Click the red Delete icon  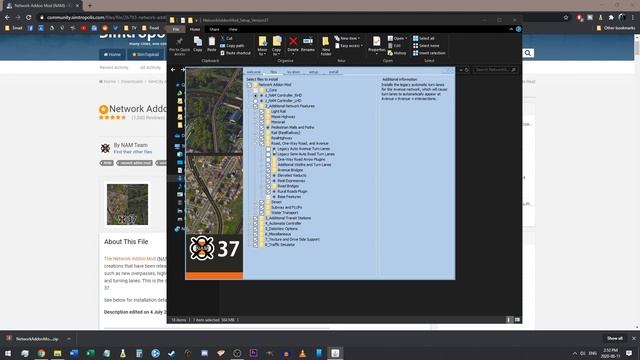[293, 41]
